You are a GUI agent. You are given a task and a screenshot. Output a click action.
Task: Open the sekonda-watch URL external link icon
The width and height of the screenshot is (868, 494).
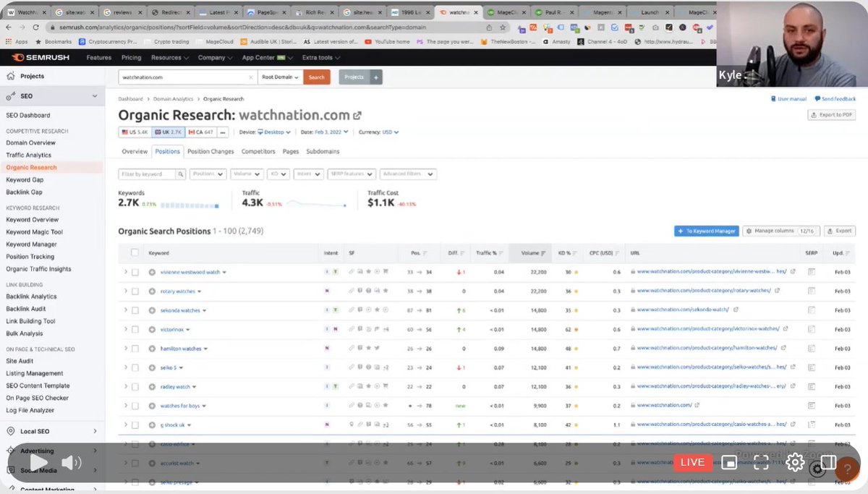[x=736, y=310]
